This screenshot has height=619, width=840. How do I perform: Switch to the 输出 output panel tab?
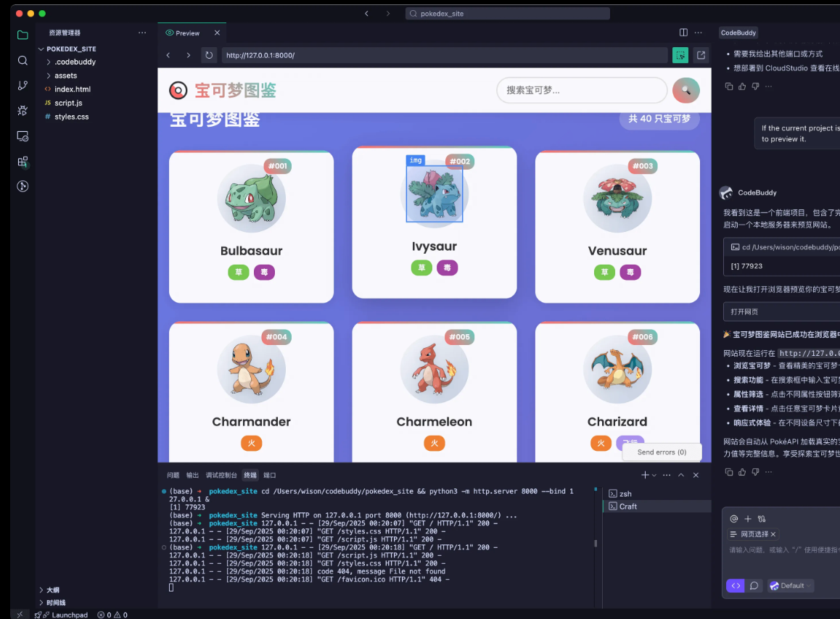[192, 475]
